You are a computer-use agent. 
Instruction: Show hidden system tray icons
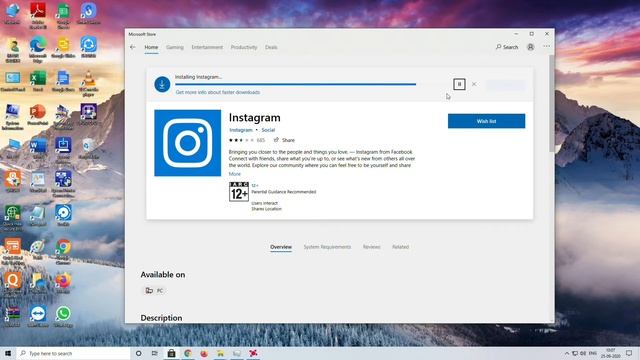pyautogui.click(x=567, y=353)
